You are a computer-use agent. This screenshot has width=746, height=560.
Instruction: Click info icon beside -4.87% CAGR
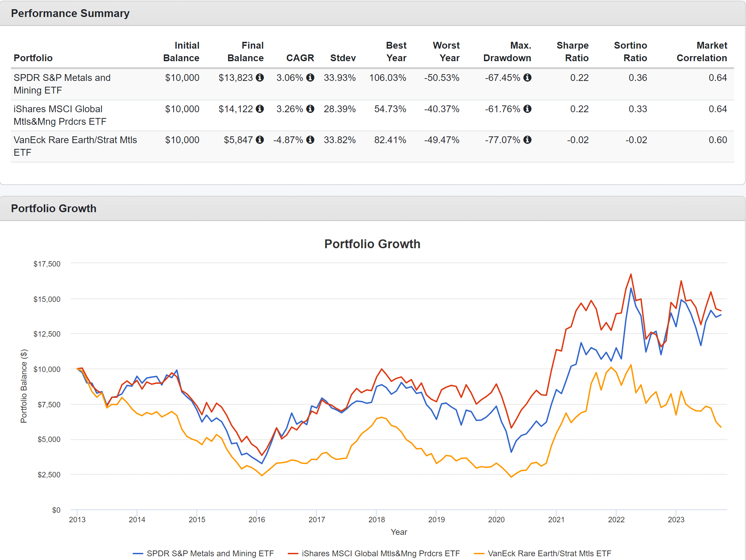(310, 140)
